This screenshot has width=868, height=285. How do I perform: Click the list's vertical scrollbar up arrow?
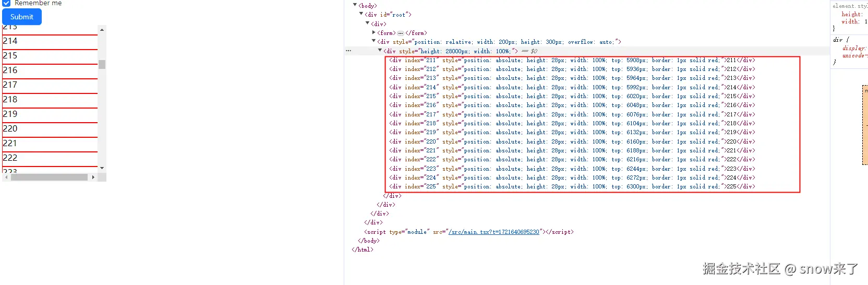click(102, 30)
